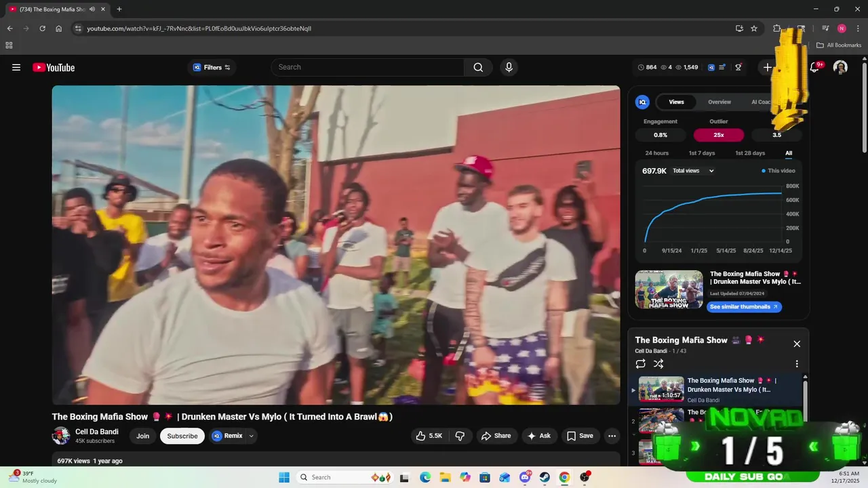Open Microsoft Edge from taskbar
The height and width of the screenshot is (488, 868).
[425, 477]
